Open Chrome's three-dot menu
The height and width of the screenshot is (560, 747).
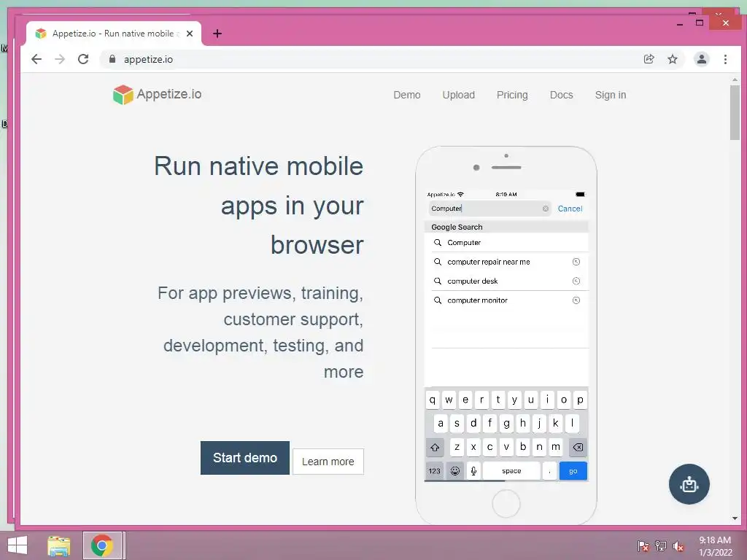[x=726, y=59]
